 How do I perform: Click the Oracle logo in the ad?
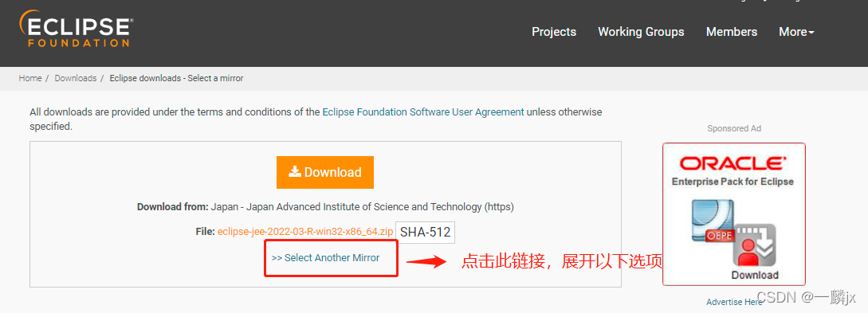732,163
